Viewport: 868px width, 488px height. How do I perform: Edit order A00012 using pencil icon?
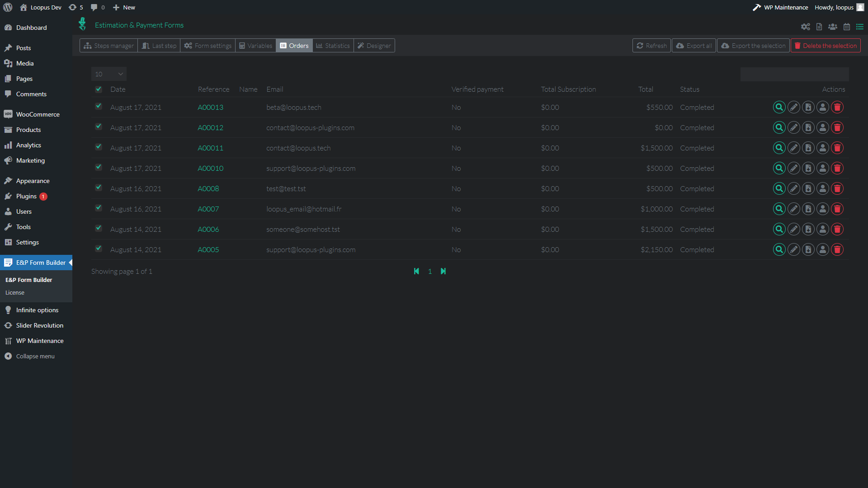tap(793, 127)
